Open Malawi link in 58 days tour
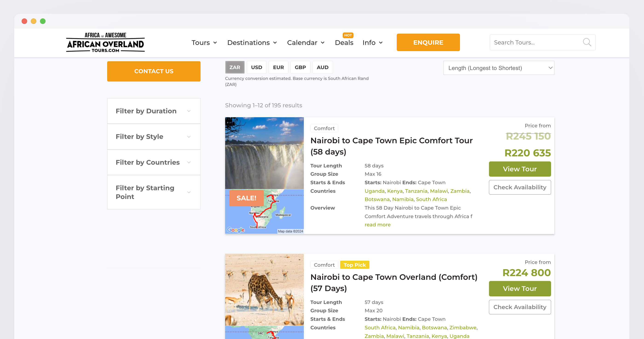Viewport: 644px width, 339px height. point(439,191)
